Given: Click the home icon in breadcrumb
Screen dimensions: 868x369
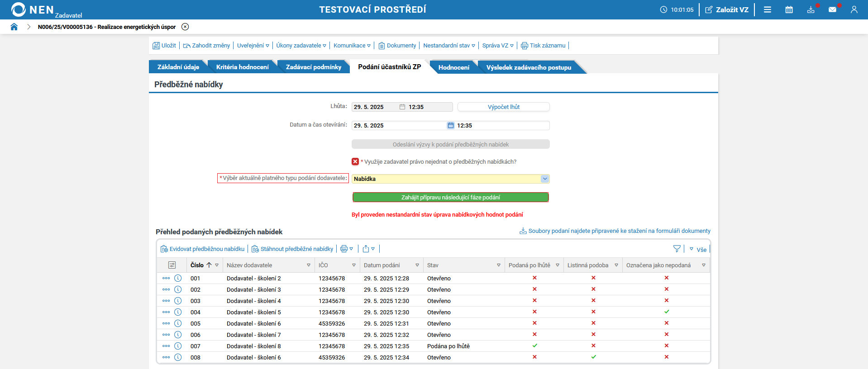Looking at the screenshot, I should point(14,27).
